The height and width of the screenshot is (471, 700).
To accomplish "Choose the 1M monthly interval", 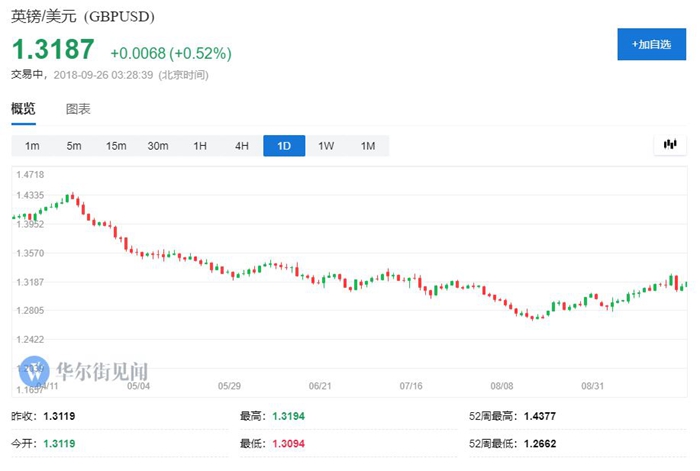I will coord(368,146).
